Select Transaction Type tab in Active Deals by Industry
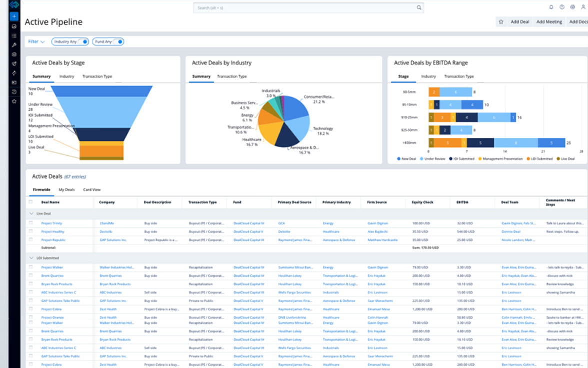This screenshot has width=588, height=368. tap(232, 77)
